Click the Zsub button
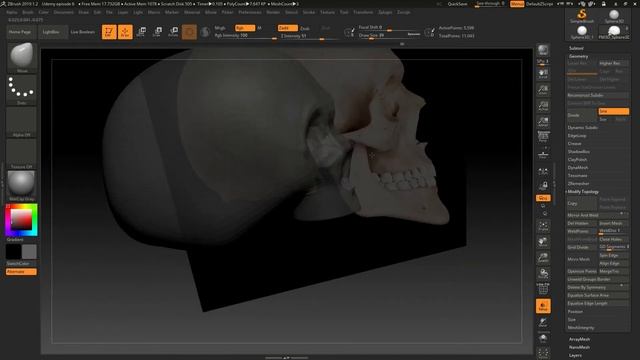The image size is (640, 360). [x=305, y=28]
